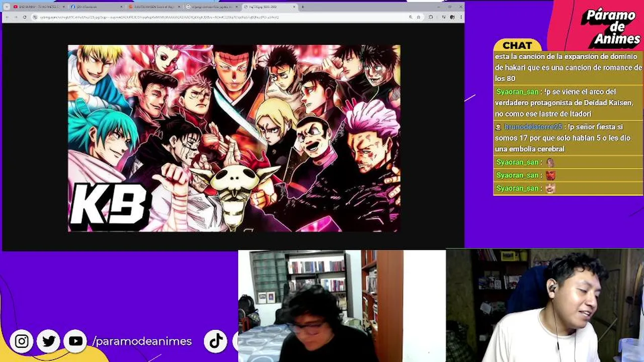
Task: Switch to the BAD BUNNY YouTube tab
Action: [x=39, y=7]
